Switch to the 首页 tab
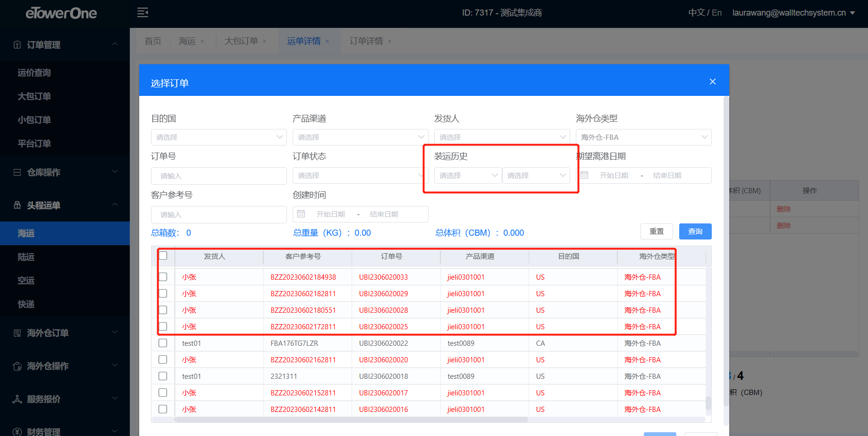Image resolution: width=868 pixels, height=436 pixels. pos(153,41)
